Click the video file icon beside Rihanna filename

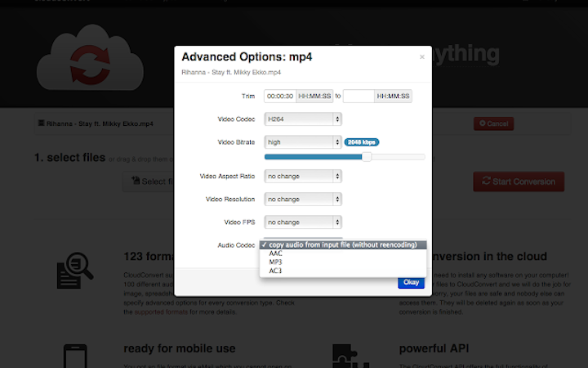pyautogui.click(x=42, y=123)
